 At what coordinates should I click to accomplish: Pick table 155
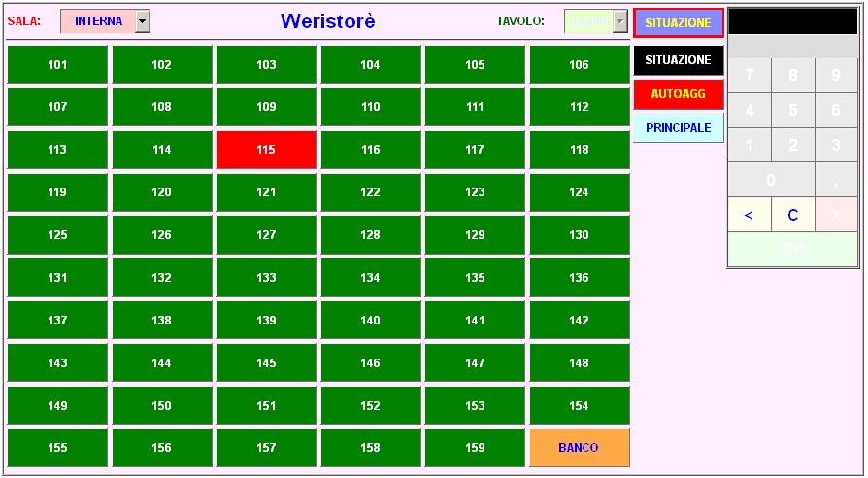point(57,448)
